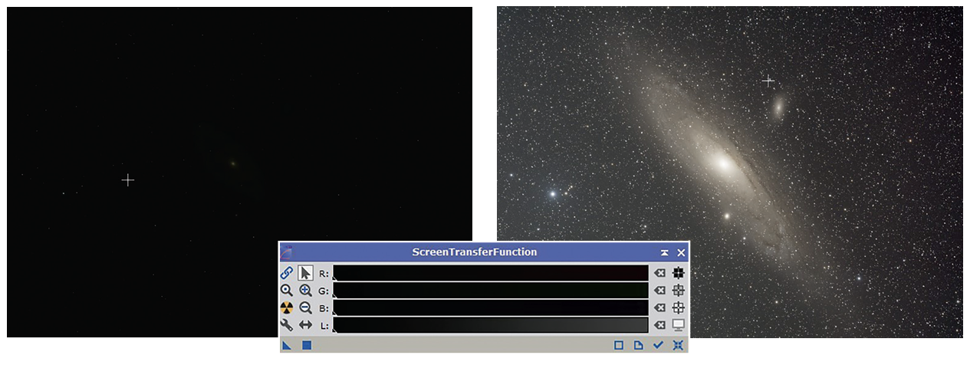Click the G channel histogram bar

491,291
